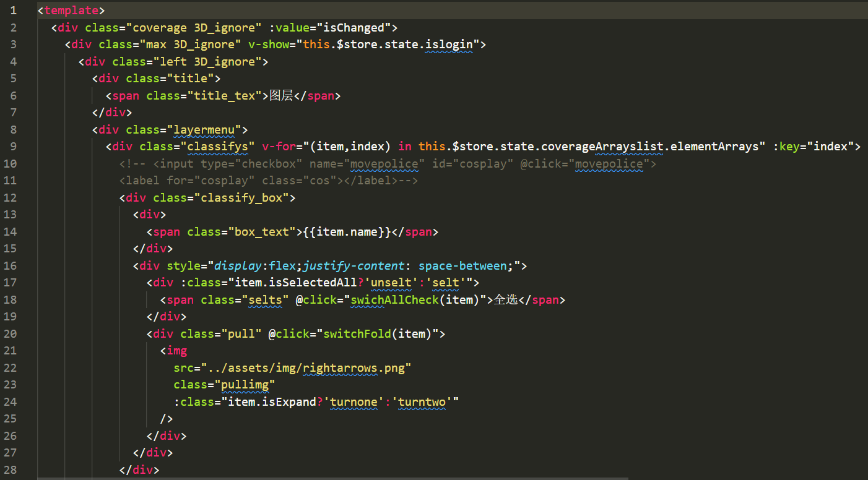Click the 图层 text inside the span

[282, 96]
